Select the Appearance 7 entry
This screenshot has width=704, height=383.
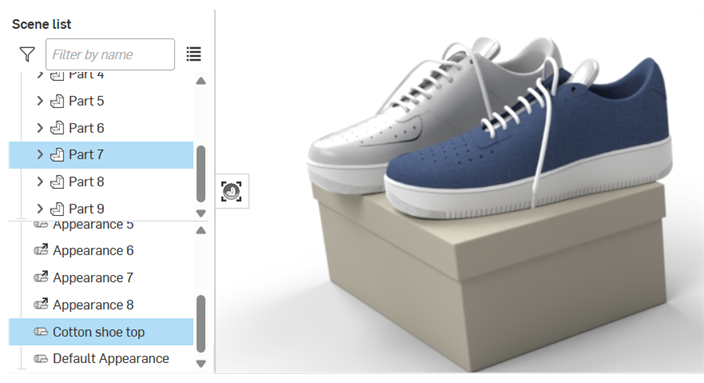click(x=101, y=277)
